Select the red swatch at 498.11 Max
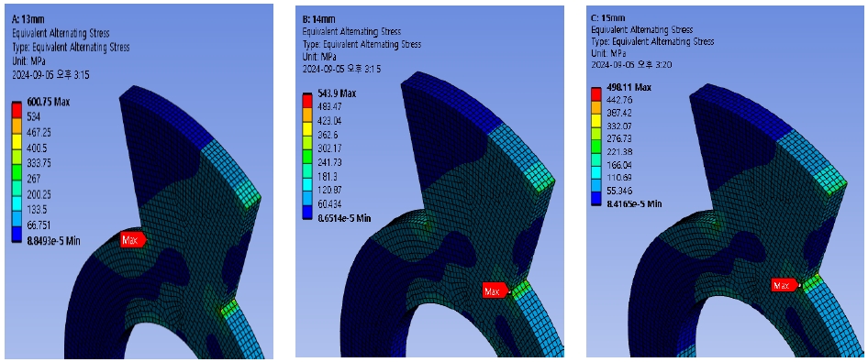868x362 pixels. (x=596, y=94)
